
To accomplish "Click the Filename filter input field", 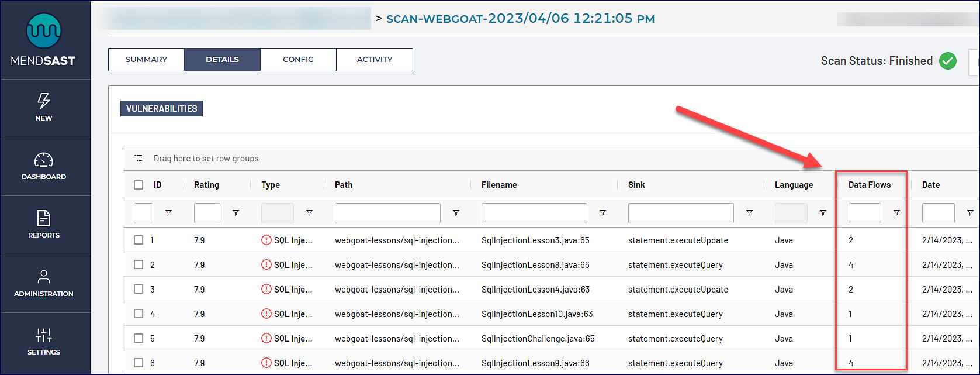I will tap(534, 214).
